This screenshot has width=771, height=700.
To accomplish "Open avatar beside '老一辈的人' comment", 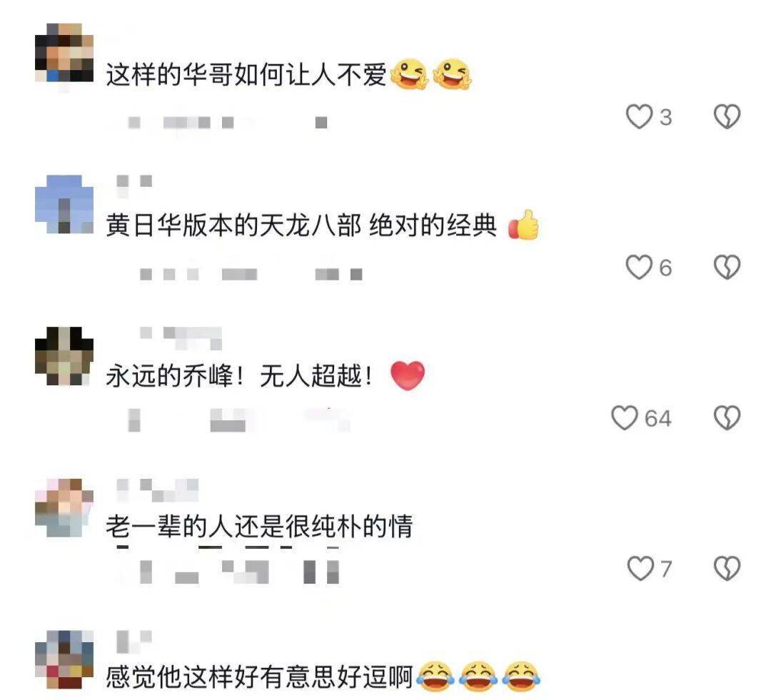I will pyautogui.click(x=64, y=507).
